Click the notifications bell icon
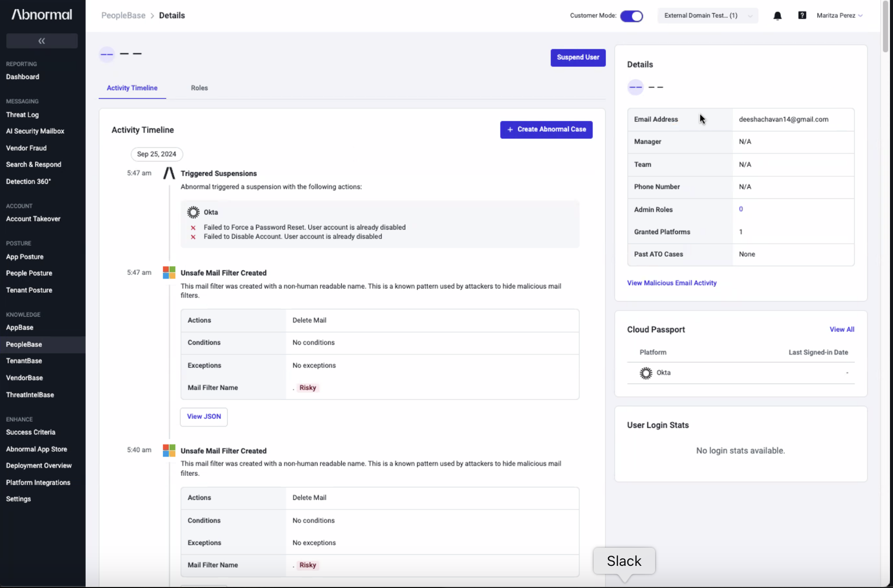Screen dimensions: 893x588 click(x=777, y=16)
